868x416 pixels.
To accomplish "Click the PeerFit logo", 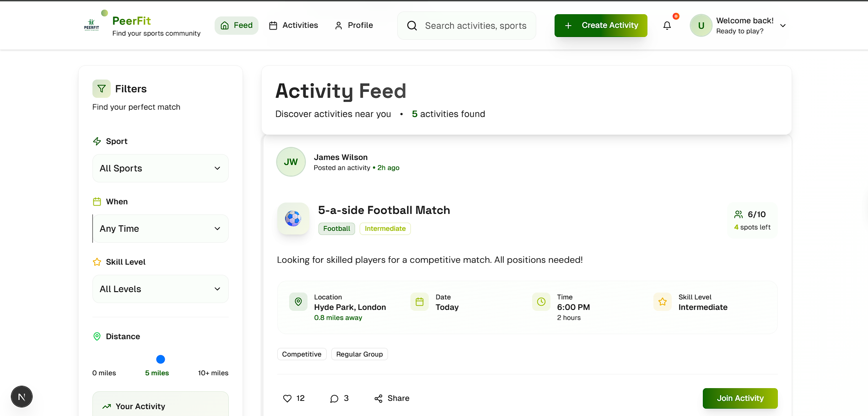I will tap(92, 25).
